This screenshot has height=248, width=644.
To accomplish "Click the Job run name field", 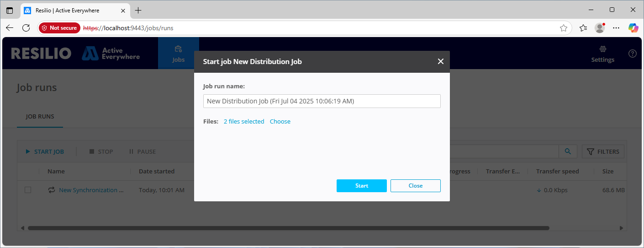I will (x=322, y=101).
